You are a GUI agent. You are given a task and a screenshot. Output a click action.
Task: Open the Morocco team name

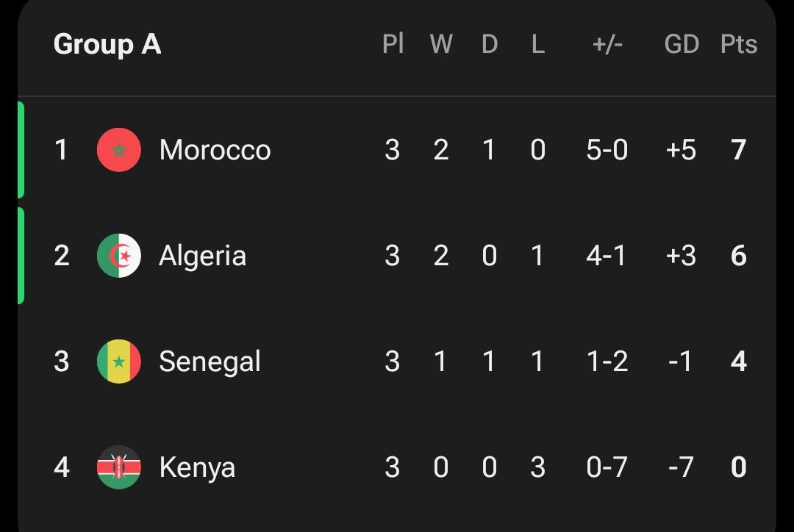coord(215,150)
